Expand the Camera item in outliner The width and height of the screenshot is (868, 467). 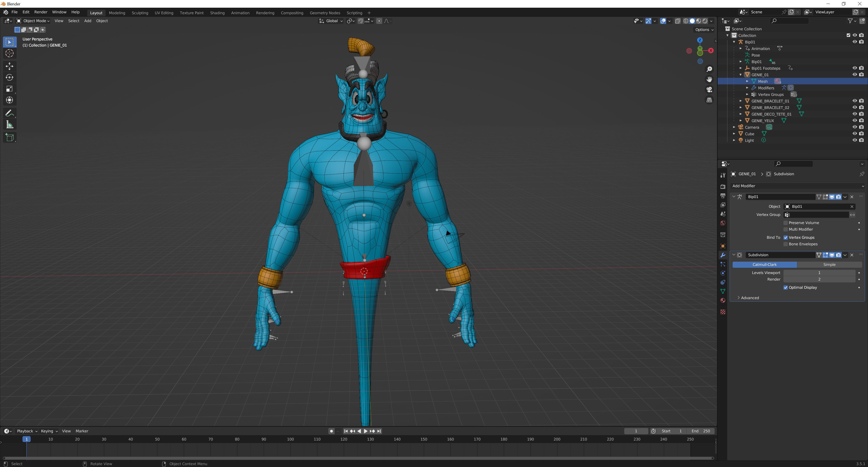[734, 127]
